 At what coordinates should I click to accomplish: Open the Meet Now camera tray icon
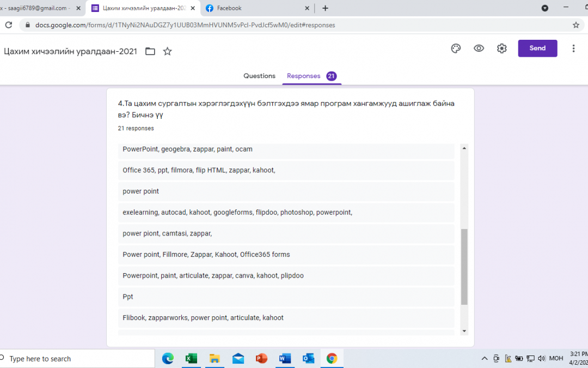click(x=496, y=359)
